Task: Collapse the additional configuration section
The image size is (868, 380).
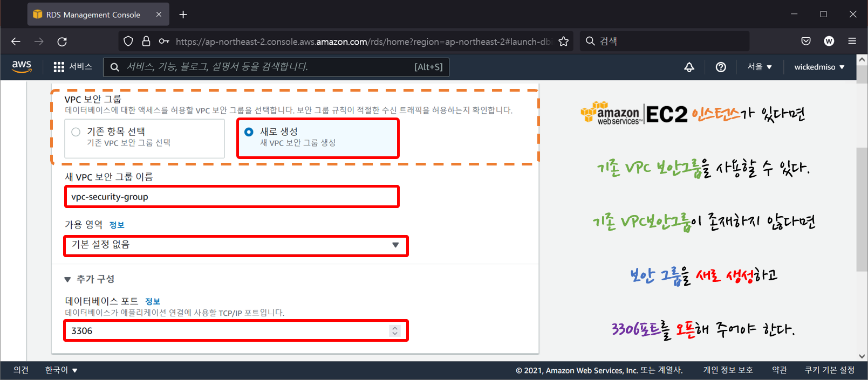Action: coord(67,279)
